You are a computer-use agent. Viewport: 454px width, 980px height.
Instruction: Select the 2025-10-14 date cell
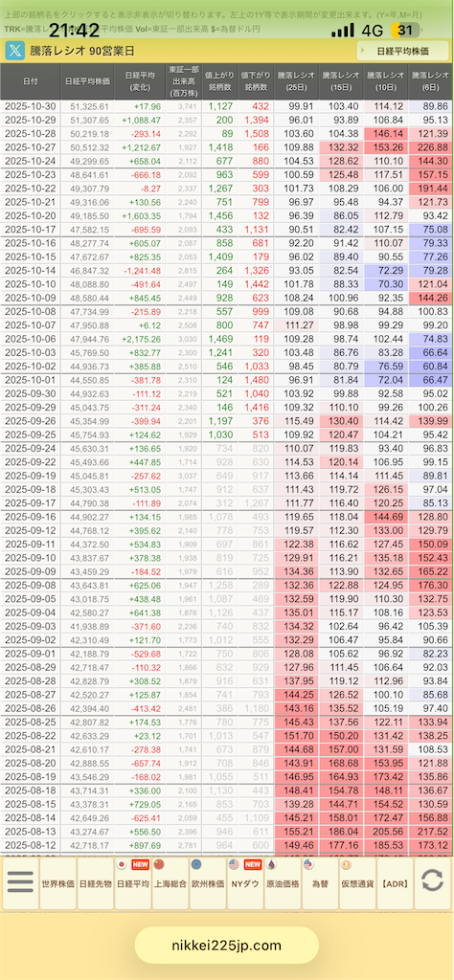[30, 271]
